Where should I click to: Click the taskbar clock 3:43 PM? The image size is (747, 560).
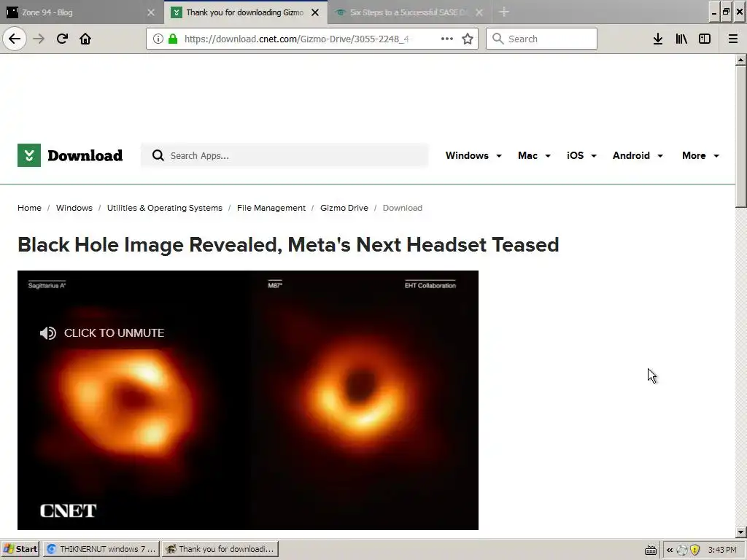point(722,550)
